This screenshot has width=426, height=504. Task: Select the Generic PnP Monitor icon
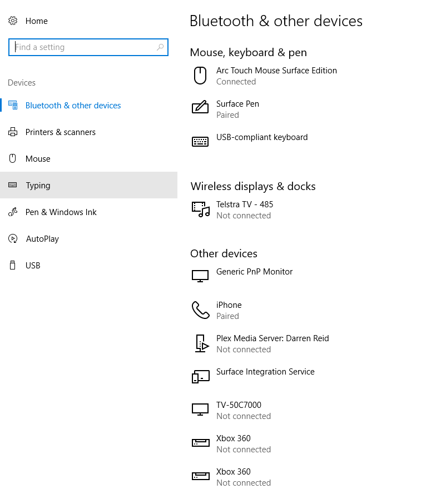pos(200,276)
